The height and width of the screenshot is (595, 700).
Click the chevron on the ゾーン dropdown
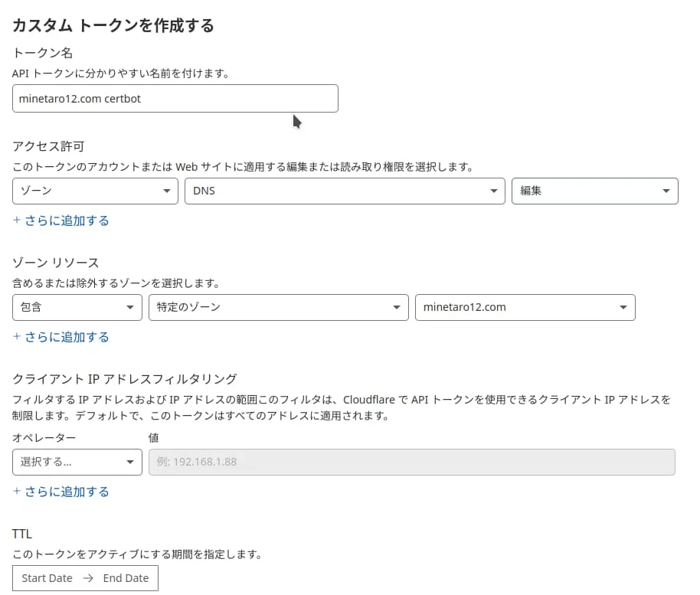pyautogui.click(x=167, y=191)
